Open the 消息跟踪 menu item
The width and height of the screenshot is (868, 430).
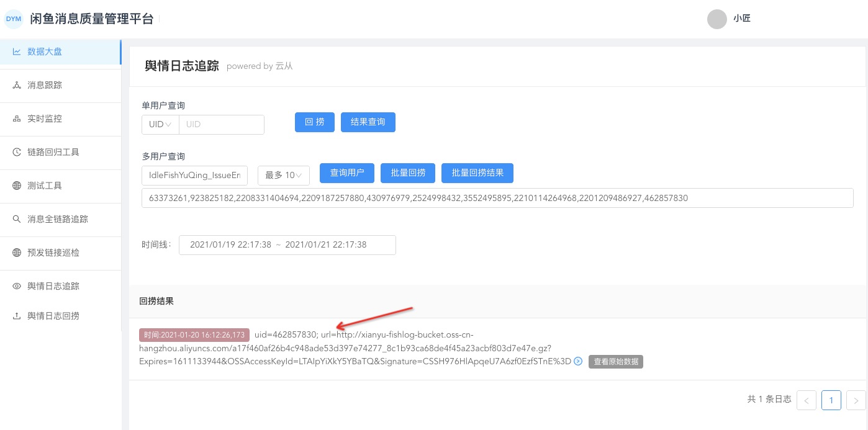60,85
